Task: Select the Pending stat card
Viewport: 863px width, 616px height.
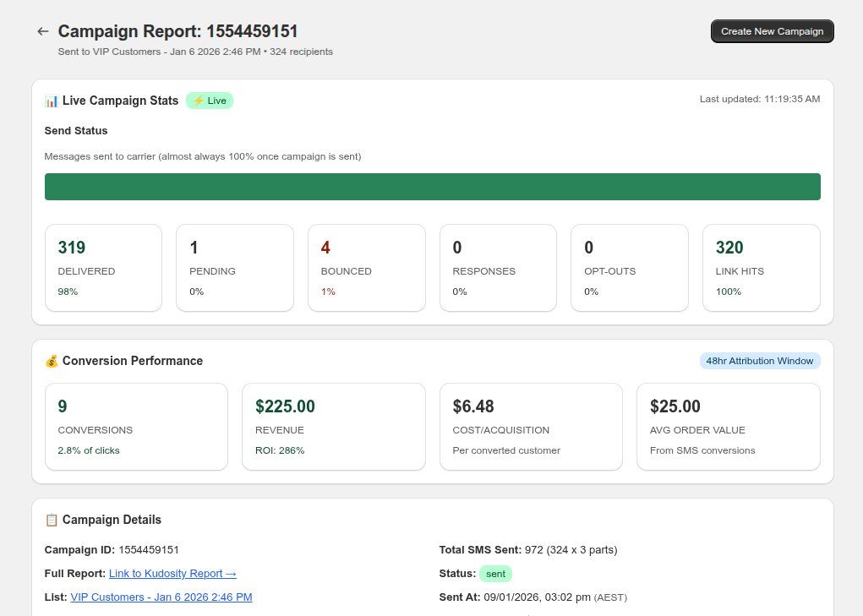Action: pyautogui.click(x=235, y=268)
